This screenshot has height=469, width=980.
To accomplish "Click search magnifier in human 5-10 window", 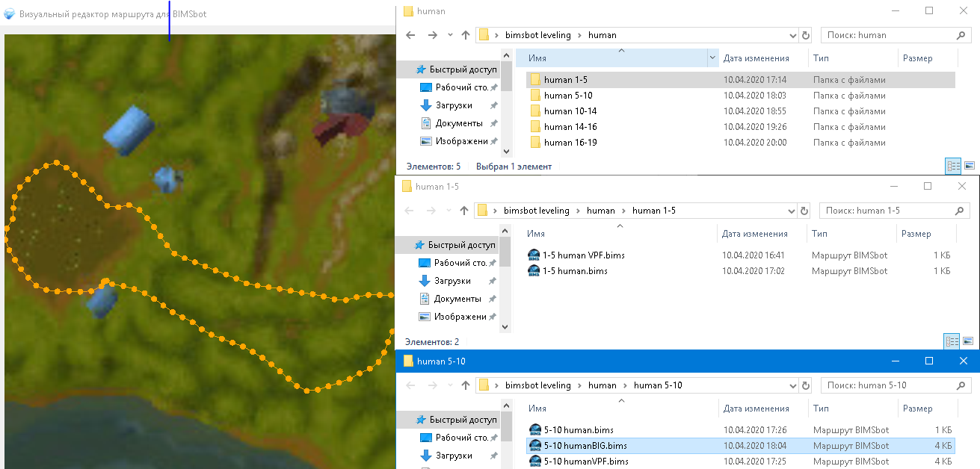I will 961,385.
